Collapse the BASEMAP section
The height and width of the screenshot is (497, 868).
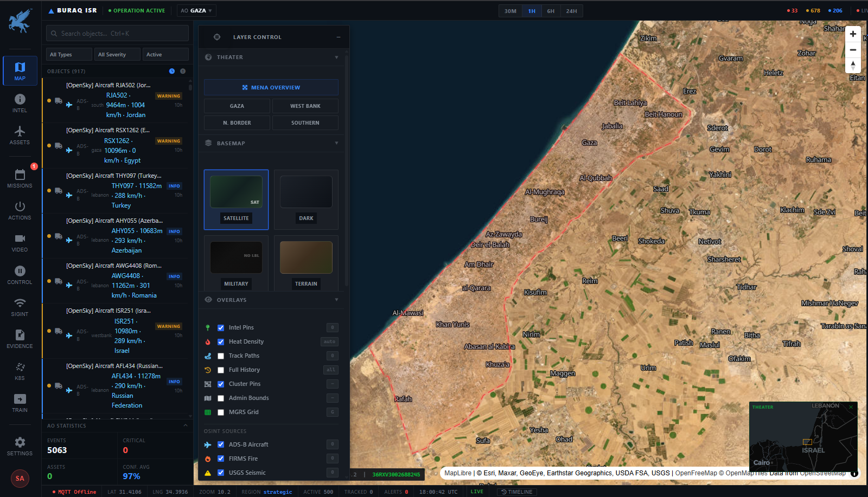337,143
